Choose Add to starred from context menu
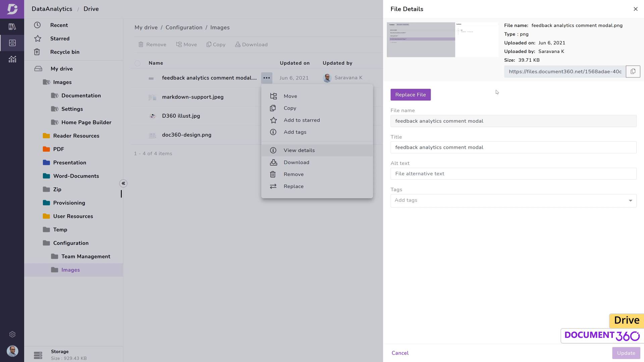Image resolution: width=644 pixels, height=362 pixels. point(302,120)
